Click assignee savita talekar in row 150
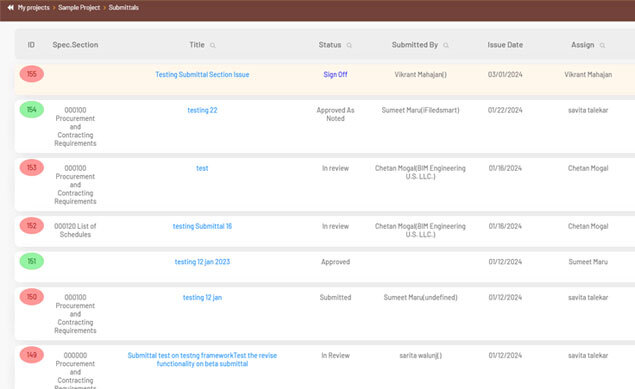This screenshot has width=635, height=389. (x=588, y=298)
